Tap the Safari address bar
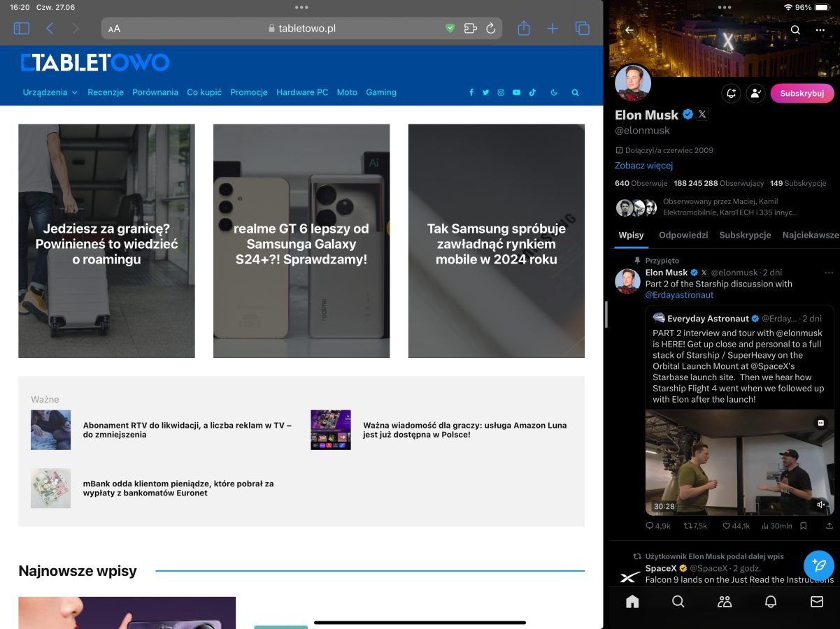Screen dimensions: 840x629 pyautogui.click(x=301, y=29)
